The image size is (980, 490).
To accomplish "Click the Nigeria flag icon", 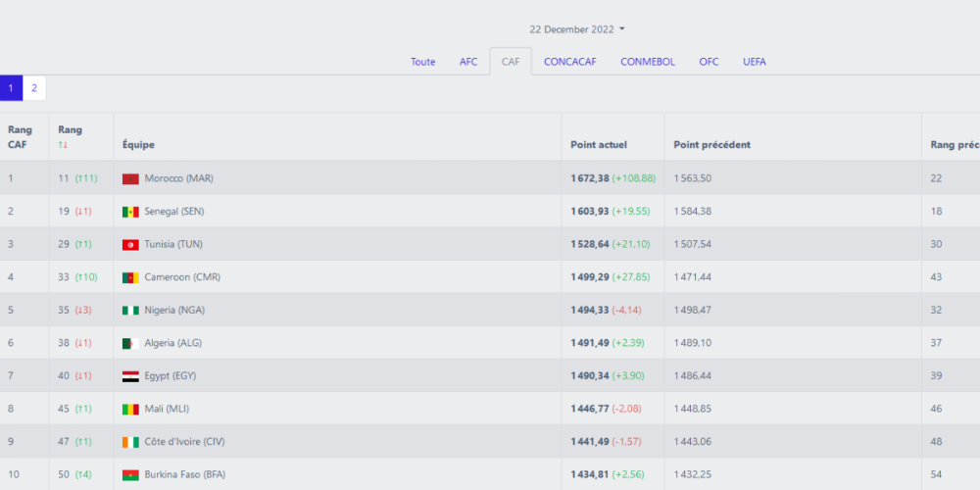I will point(130,310).
